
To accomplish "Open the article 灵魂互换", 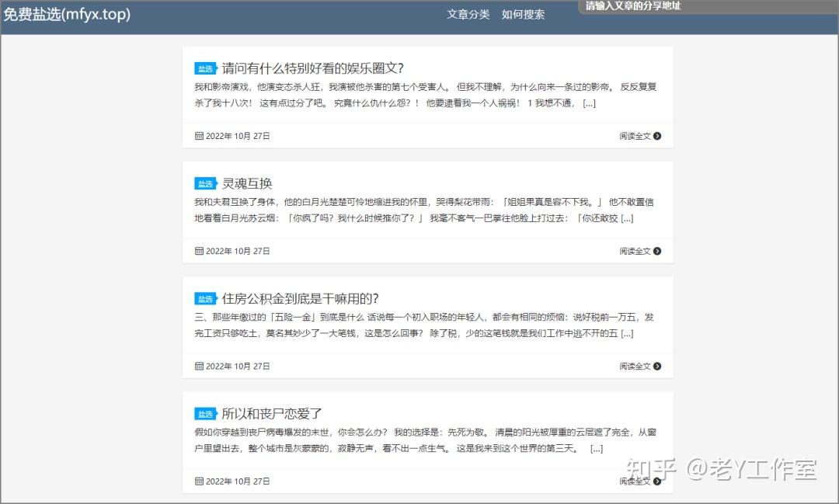I will [247, 183].
